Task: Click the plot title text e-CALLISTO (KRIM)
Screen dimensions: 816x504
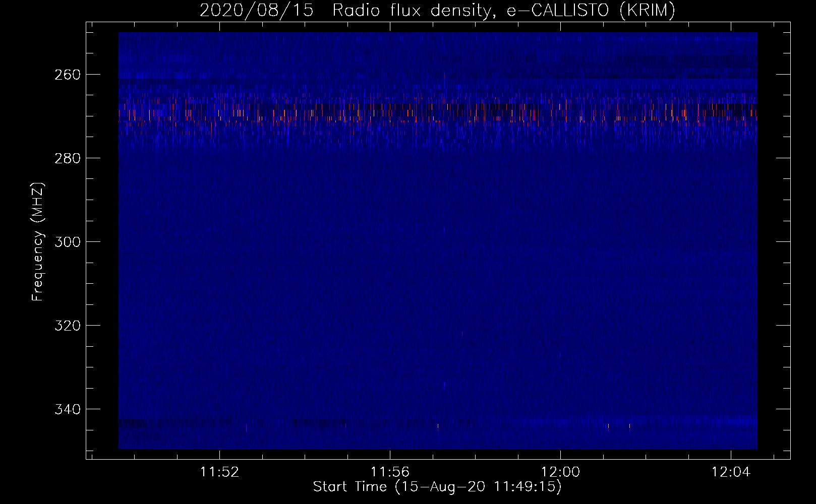Action: click(591, 10)
